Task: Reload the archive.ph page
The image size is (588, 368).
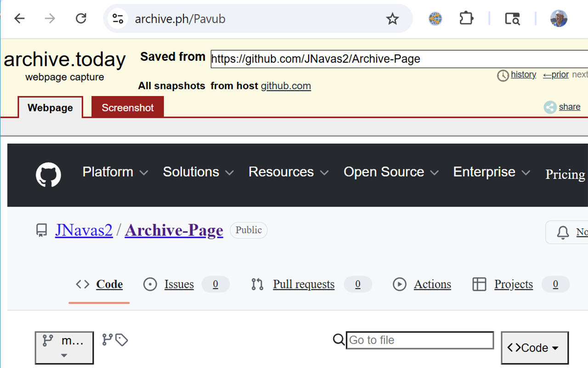Action: click(x=81, y=18)
